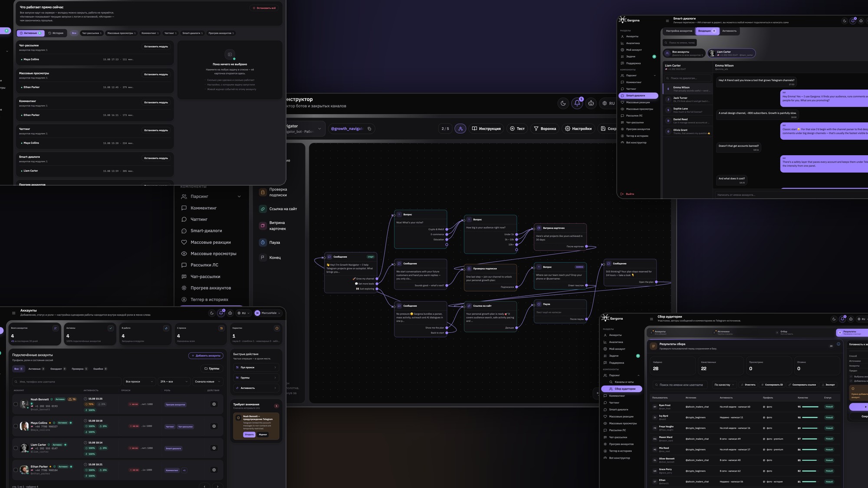Screen dimensions: 868x488
Task: Open notifications bell in the Сбор аудитории window
Action: click(x=842, y=319)
